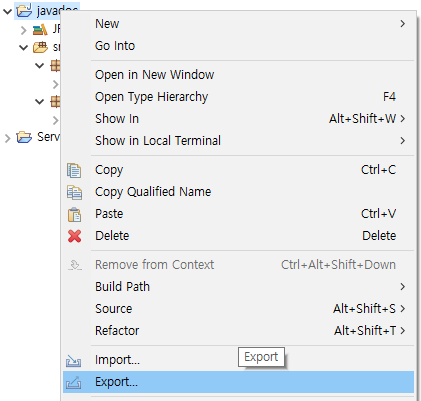Image resolution: width=421 pixels, height=401 pixels.
Task: Click the Export icon
Action: tap(73, 382)
